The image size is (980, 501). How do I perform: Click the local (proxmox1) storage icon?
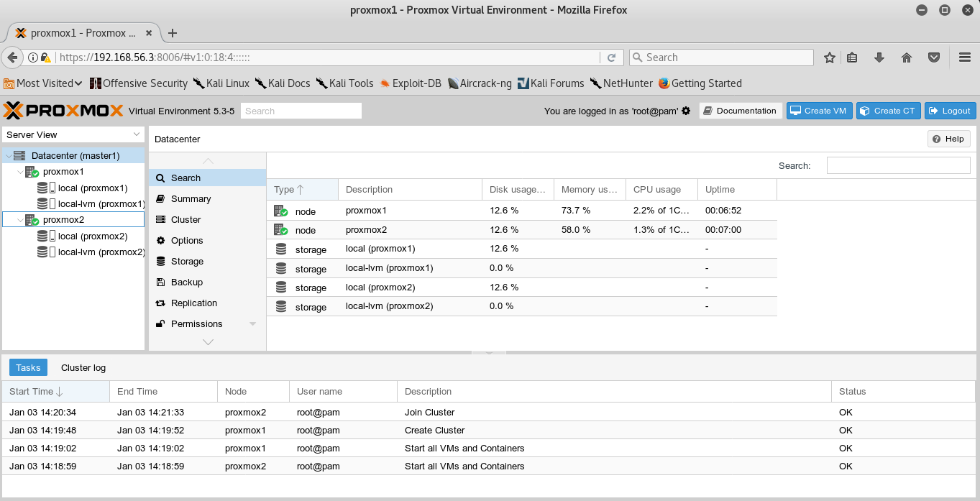[x=46, y=188]
